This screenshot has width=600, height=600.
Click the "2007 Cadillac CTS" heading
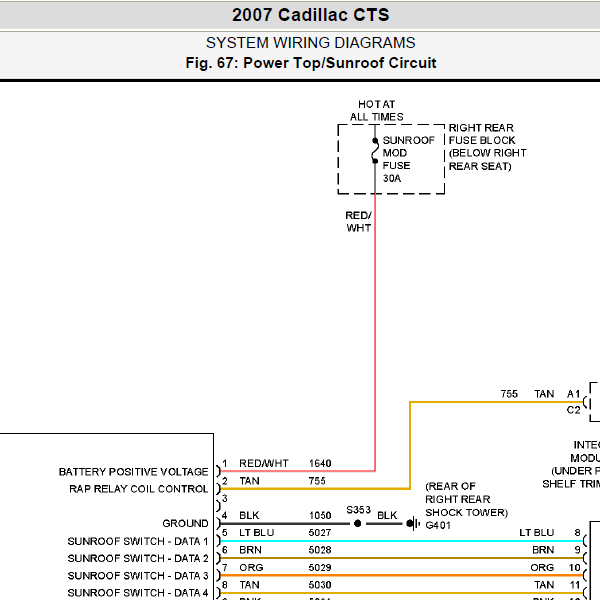pyautogui.click(x=310, y=15)
